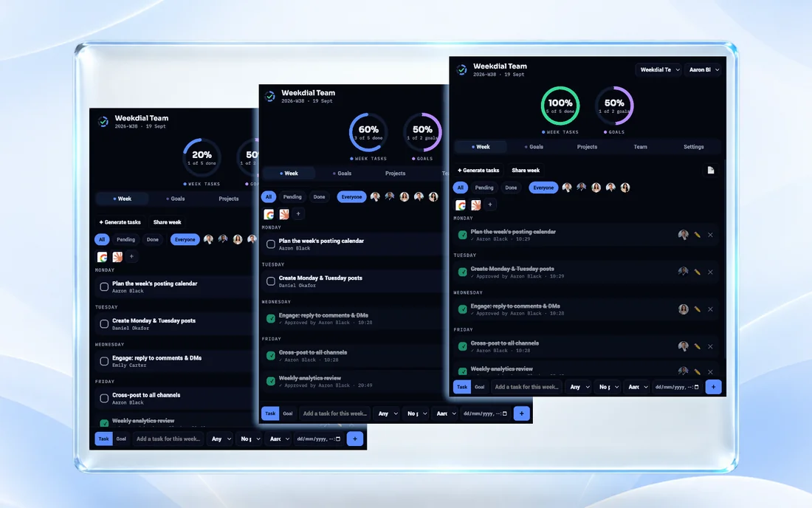The width and height of the screenshot is (812, 508).
Task: Click the 60% week tasks progress ring
Action: click(368, 132)
